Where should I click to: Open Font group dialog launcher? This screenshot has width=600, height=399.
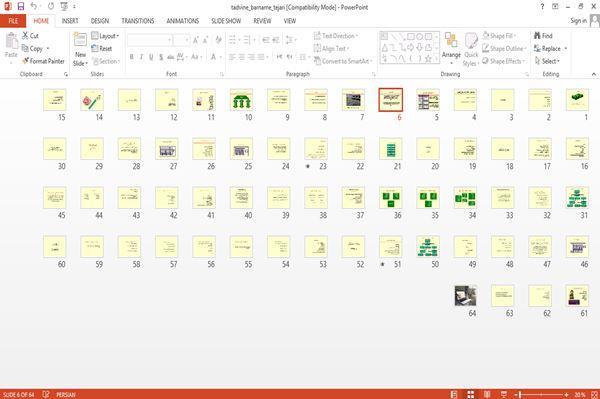[222, 75]
